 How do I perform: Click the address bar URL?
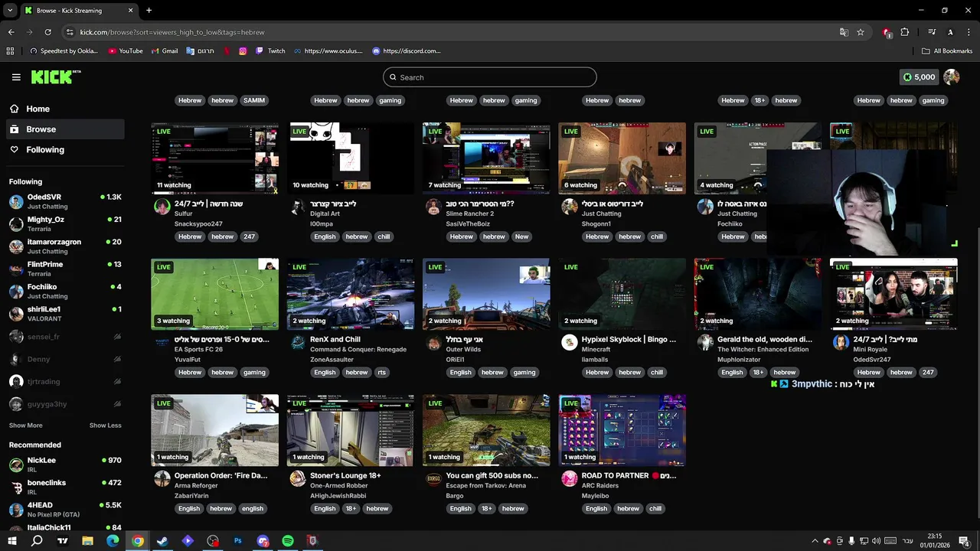pyautogui.click(x=172, y=32)
